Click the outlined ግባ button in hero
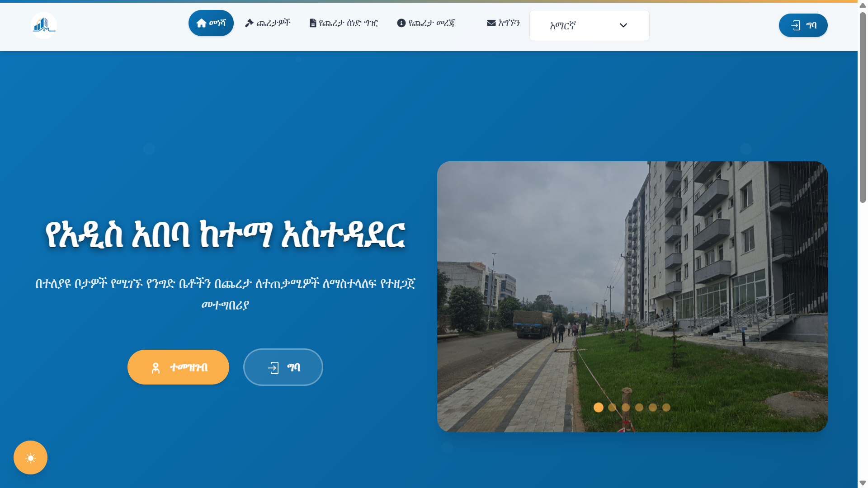 pos(283,367)
